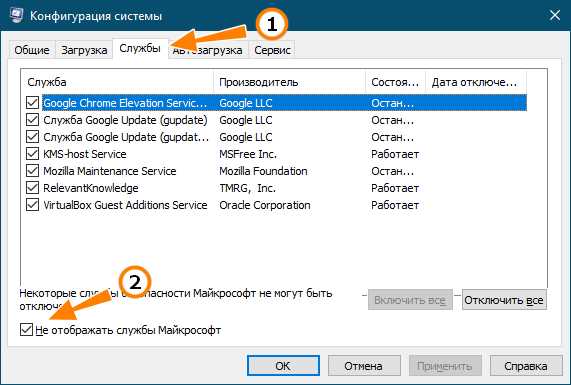Click Работает status in the KMS-host row
The height and width of the screenshot is (385, 571).
point(395,154)
